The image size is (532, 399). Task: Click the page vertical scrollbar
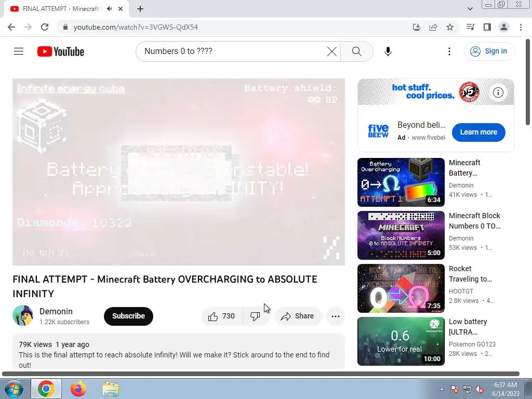pyautogui.click(x=528, y=83)
